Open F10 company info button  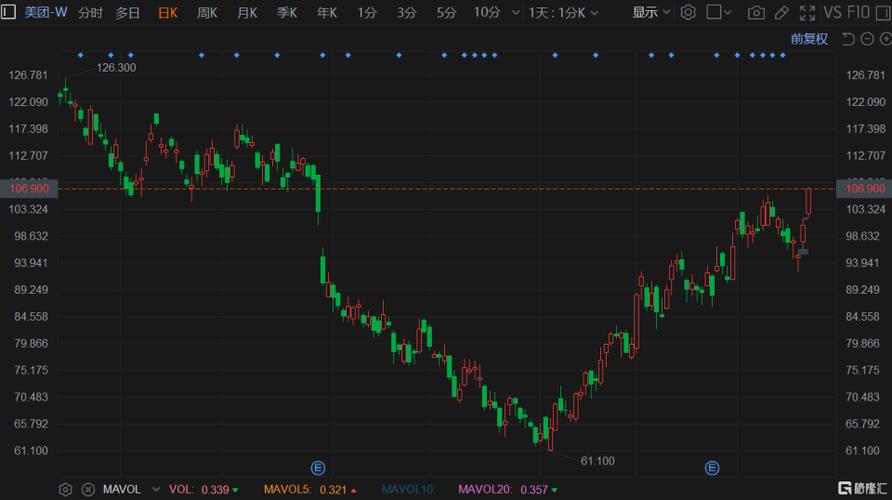tap(858, 13)
